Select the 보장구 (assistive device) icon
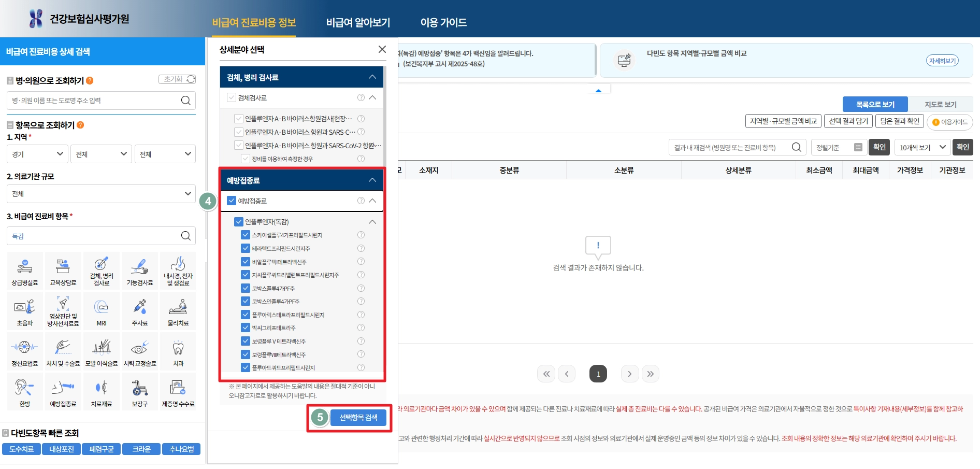The width and height of the screenshot is (980, 469). 139,391
